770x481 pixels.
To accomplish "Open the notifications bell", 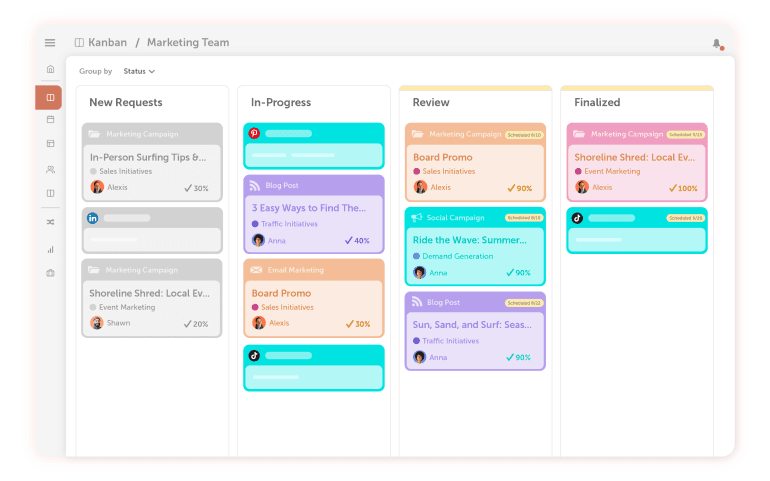I will [x=716, y=43].
